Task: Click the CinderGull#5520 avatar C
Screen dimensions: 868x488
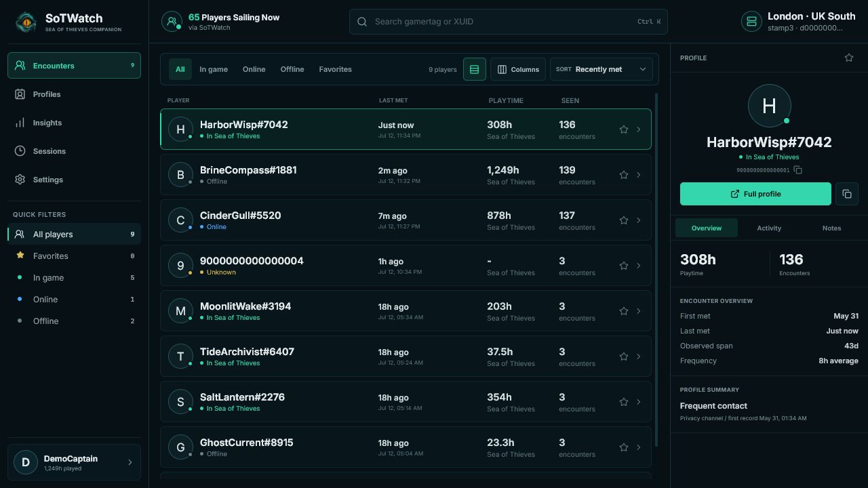Action: [180, 220]
